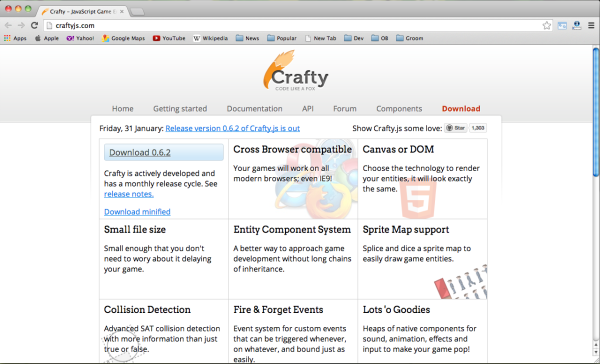Screen dimensions: 600x364
Task: Open the Chrome hamburger menu
Action: coord(591,25)
